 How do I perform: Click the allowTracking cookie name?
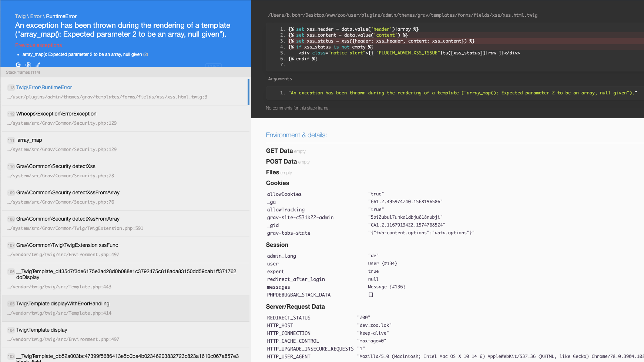(286, 210)
